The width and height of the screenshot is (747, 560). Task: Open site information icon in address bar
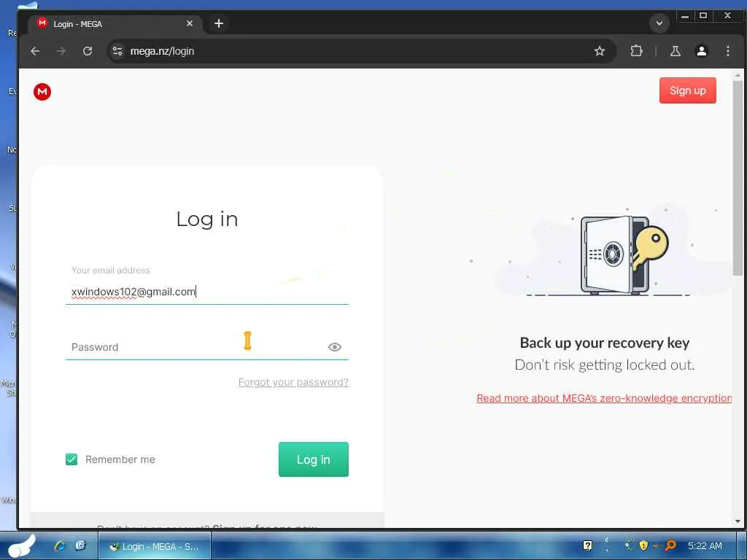pos(117,51)
